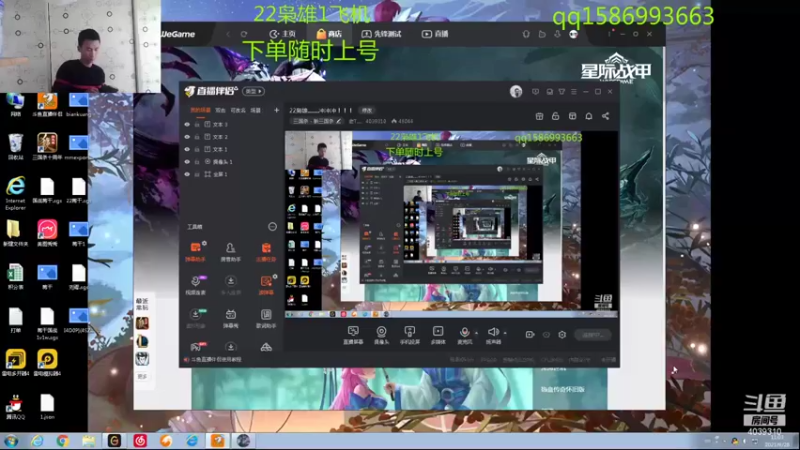The height and width of the screenshot is (450, 800).
Task: Mute the 扬声器 speaker
Action: pyautogui.click(x=493, y=335)
